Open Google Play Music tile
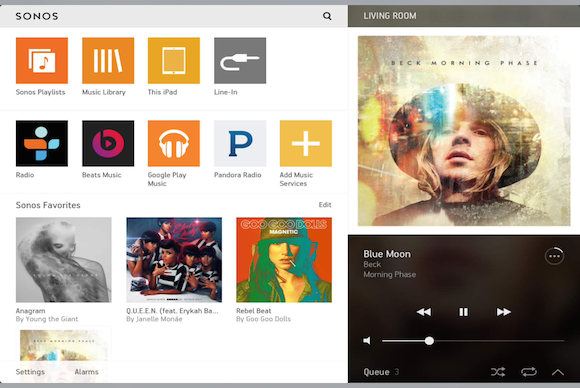 tap(174, 144)
